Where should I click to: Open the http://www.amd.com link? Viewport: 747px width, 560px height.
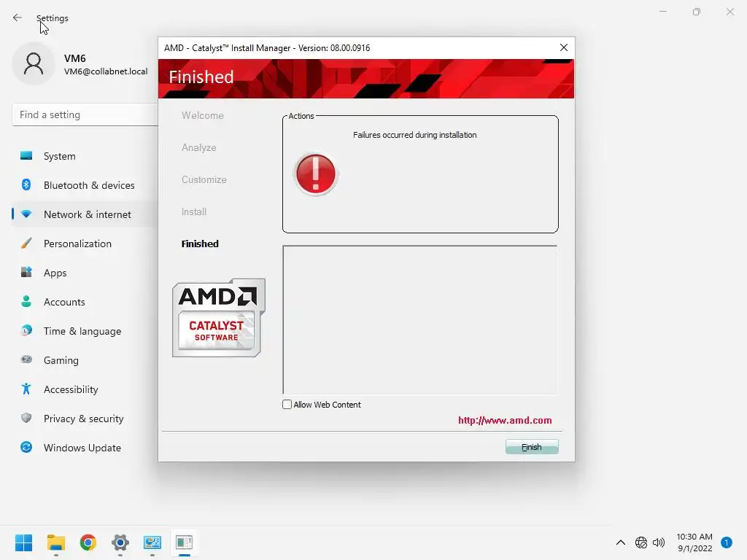(x=505, y=421)
